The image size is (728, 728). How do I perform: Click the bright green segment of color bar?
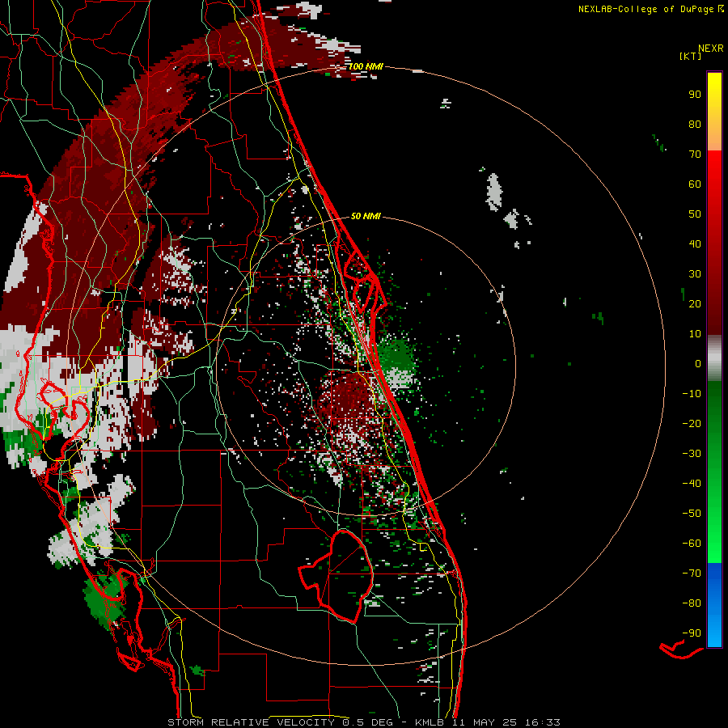[714, 520]
